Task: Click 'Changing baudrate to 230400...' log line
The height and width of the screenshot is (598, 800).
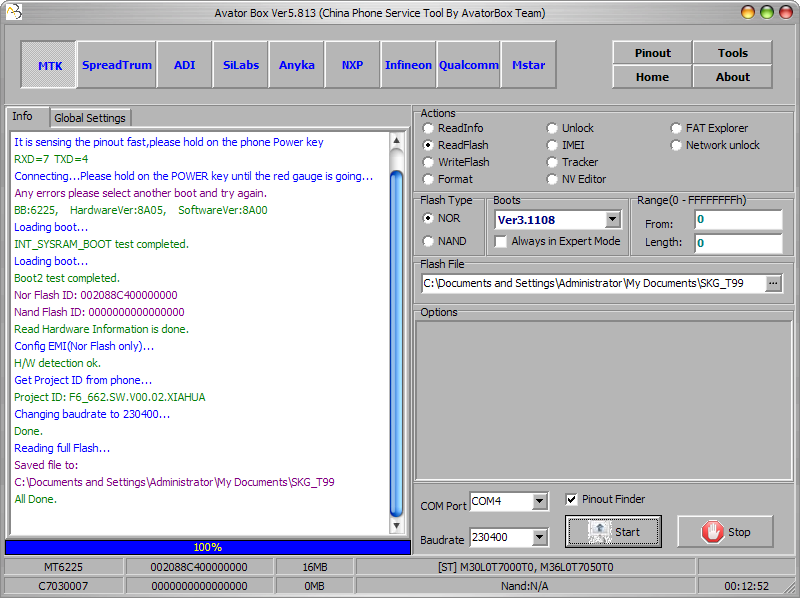Action: click(x=92, y=414)
